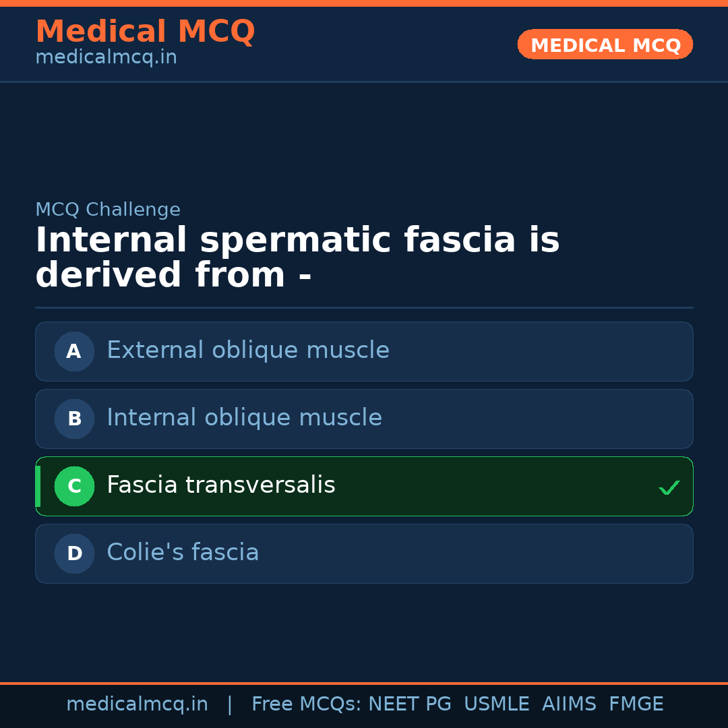Click the Free MCQs footer label
728x728 pixels.
306,704
